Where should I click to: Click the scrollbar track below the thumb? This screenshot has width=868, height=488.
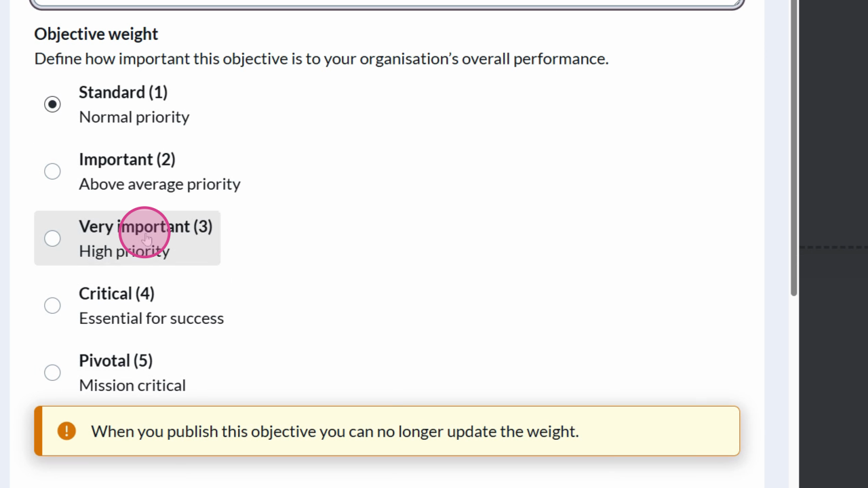[x=793, y=393]
